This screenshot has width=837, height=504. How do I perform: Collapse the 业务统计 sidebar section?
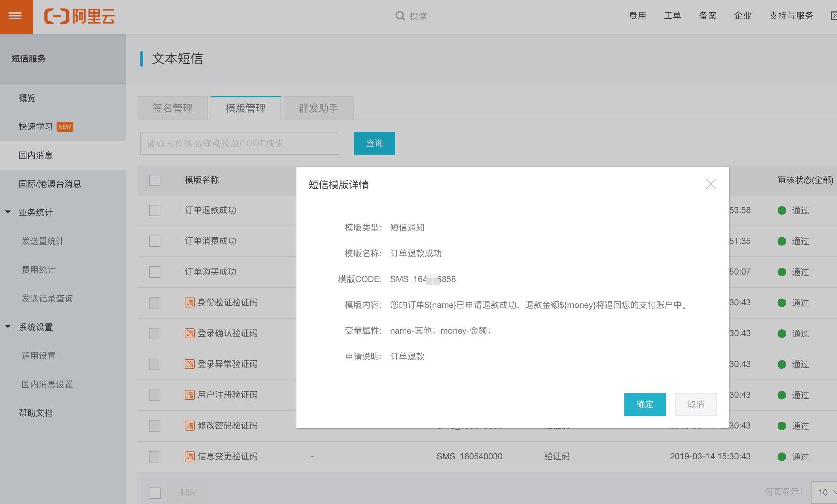pyautogui.click(x=8, y=212)
